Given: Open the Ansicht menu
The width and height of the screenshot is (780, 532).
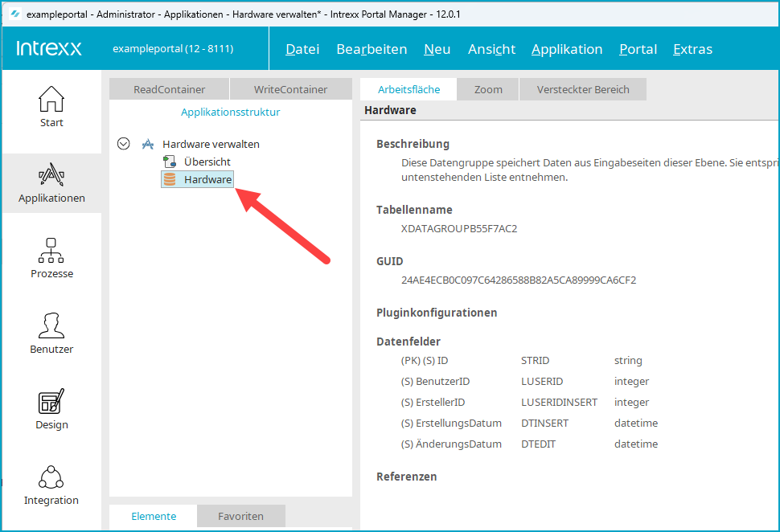Looking at the screenshot, I should pos(491,49).
